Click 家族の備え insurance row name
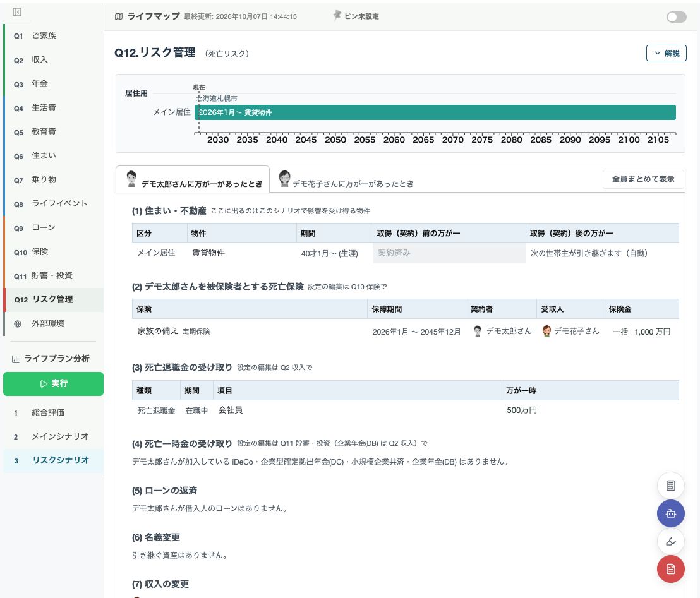Screen dimensions: 700x598 [x=157, y=331]
